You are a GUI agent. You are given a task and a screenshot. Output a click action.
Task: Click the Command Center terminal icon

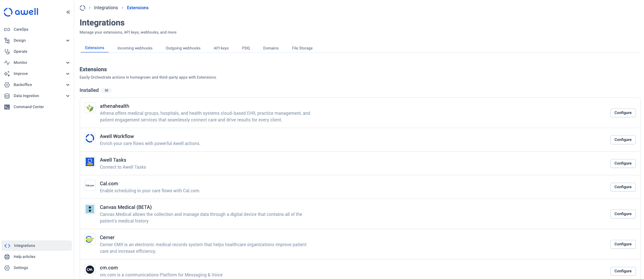click(7, 107)
